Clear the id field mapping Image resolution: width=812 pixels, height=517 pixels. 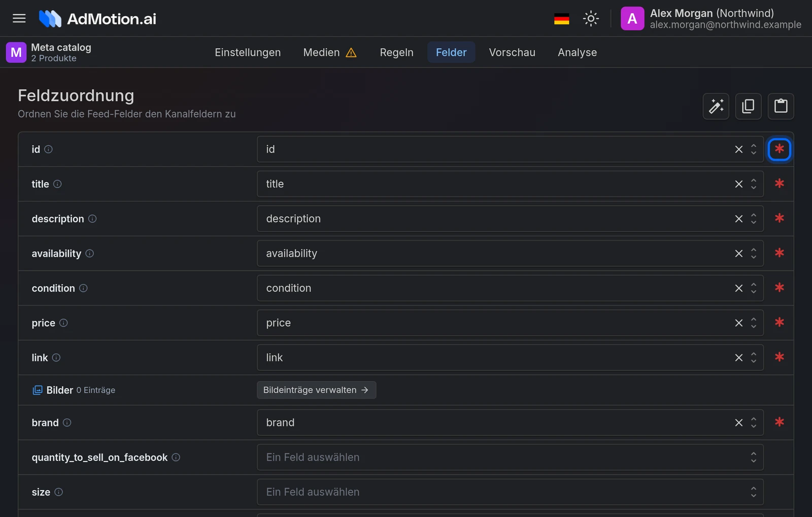tap(739, 149)
